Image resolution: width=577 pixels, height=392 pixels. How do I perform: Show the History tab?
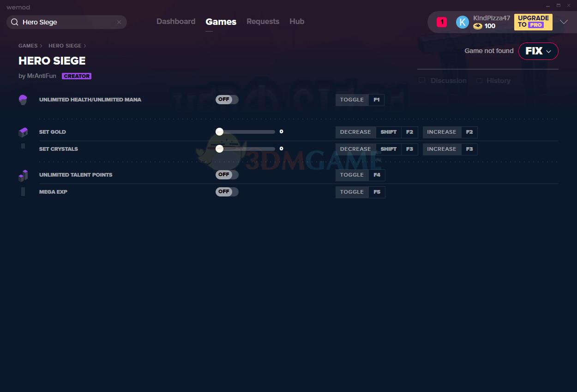(493, 81)
